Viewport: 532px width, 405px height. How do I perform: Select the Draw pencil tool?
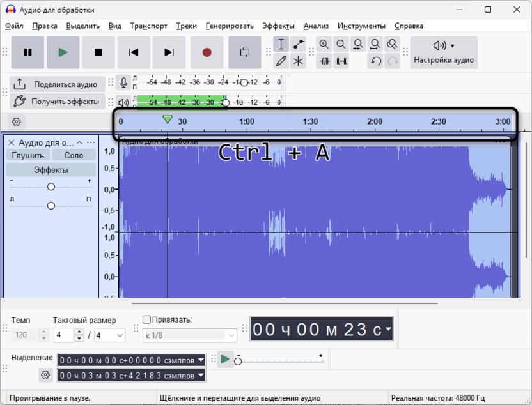tap(281, 61)
